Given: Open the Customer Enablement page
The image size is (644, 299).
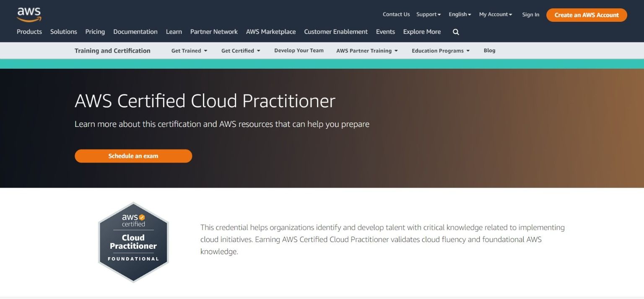Looking at the screenshot, I should (335, 31).
